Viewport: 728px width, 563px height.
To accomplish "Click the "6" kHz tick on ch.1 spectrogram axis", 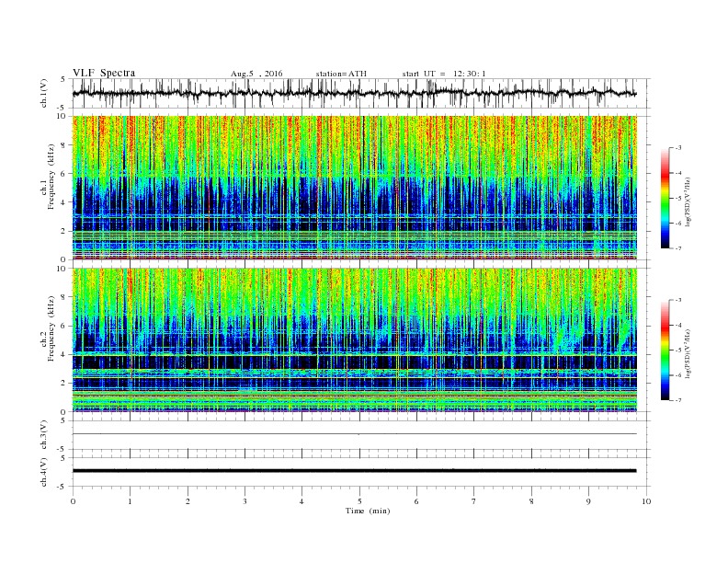I will (64, 174).
